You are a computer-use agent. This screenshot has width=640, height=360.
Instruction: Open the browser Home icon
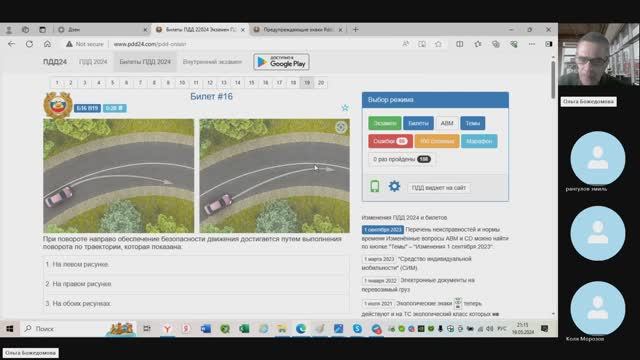47,44
